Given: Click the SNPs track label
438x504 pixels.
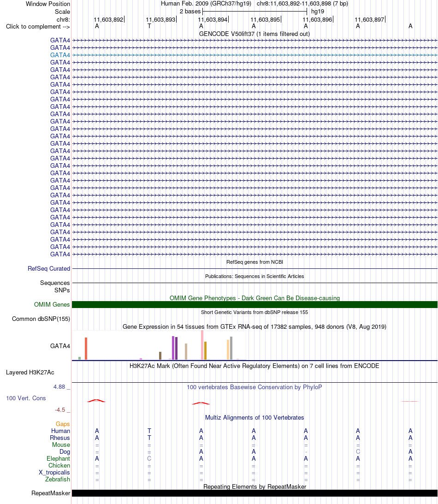Looking at the screenshot, I should [x=62, y=290].
